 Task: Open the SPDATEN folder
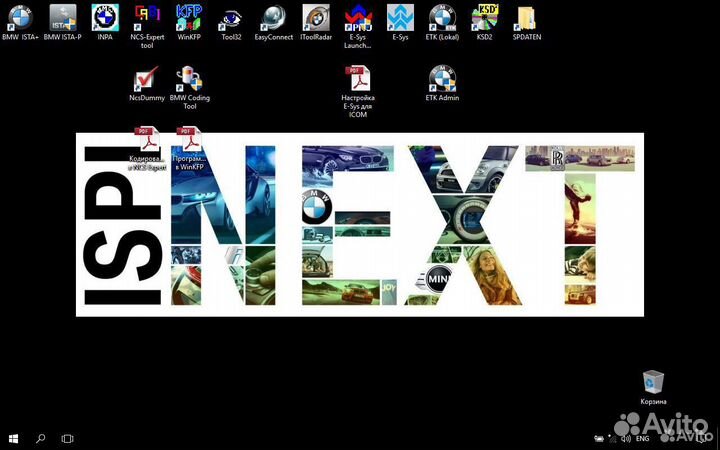[526, 18]
